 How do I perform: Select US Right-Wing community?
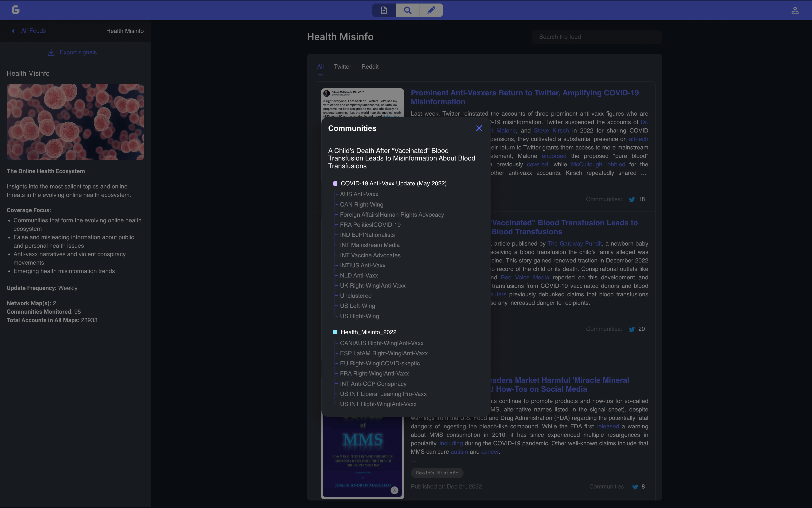359,316
